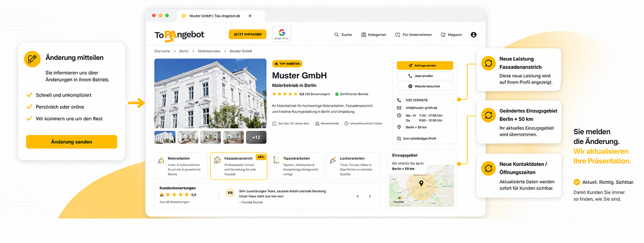Open the Malerarbeiten service card
644x243 pixels.
(181, 166)
